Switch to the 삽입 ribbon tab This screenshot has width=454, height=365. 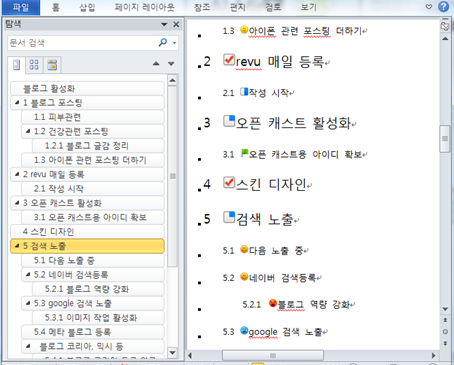click(87, 7)
